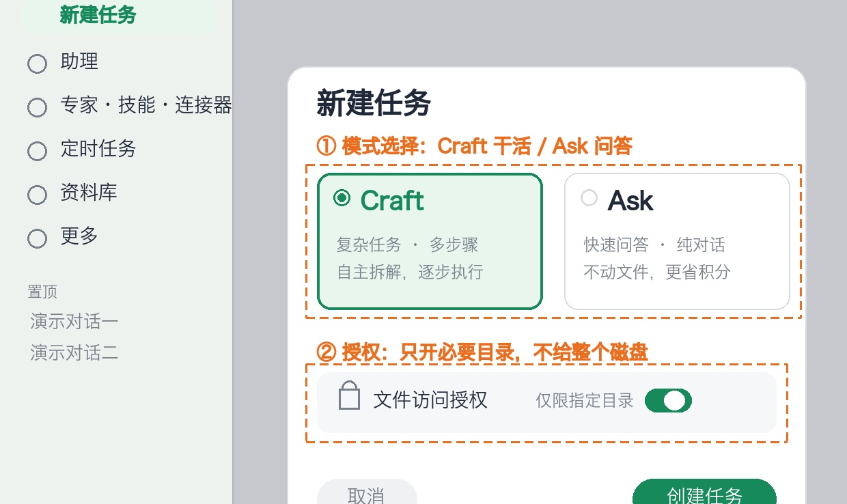Screen dimensions: 847x504
Task: Click the circle icon beside 定时任务
Action: (37, 151)
